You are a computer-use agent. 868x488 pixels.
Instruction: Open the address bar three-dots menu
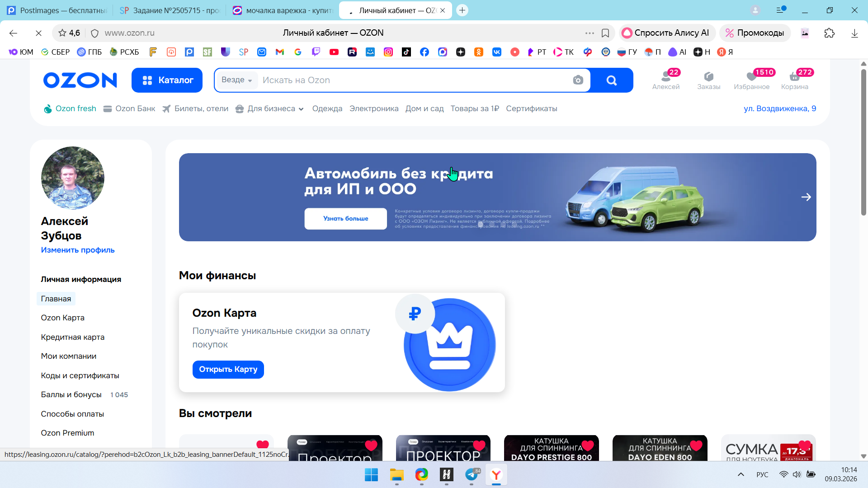590,33
